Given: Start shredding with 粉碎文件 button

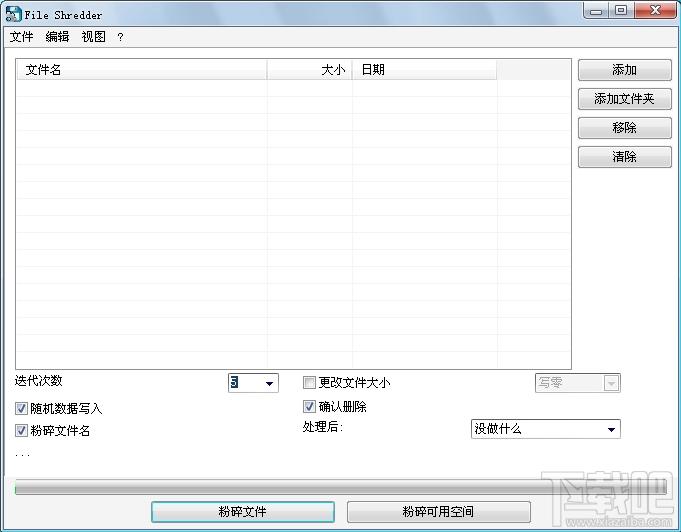Looking at the screenshot, I should click(x=243, y=512).
